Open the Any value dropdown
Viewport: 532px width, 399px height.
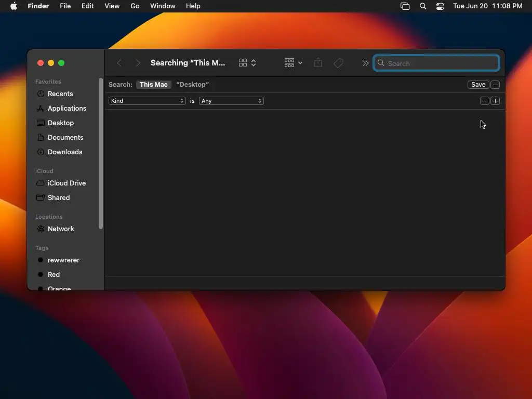[x=231, y=101]
